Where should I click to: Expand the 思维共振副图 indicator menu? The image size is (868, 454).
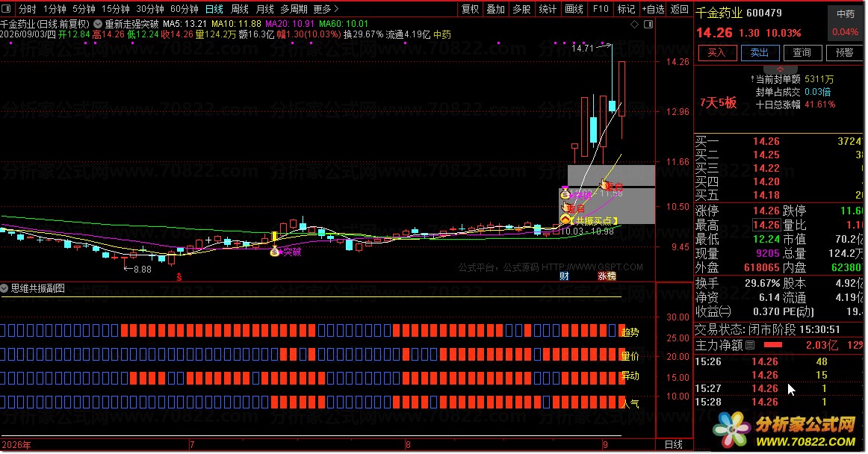4,288
